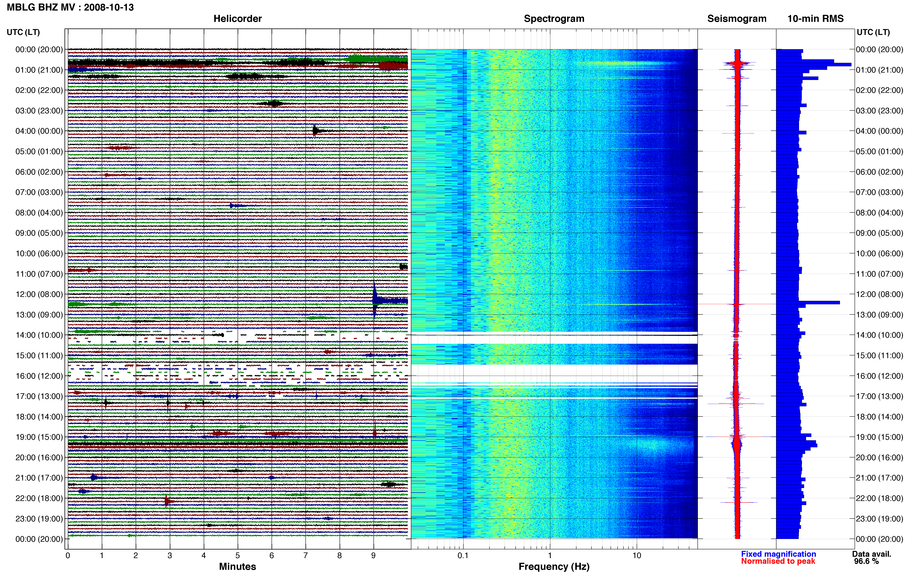Click the 'Minutes' x-axis label
The image size is (924, 578).
tap(238, 567)
